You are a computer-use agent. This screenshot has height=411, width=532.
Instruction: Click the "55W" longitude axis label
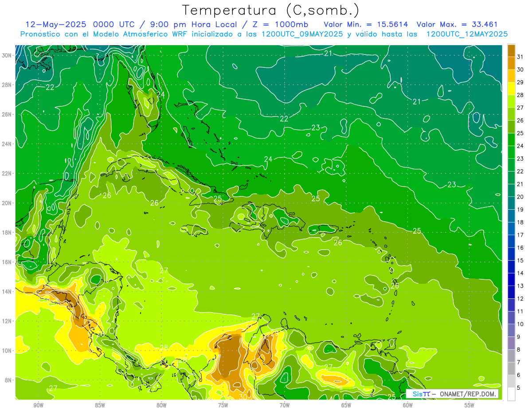469,405
